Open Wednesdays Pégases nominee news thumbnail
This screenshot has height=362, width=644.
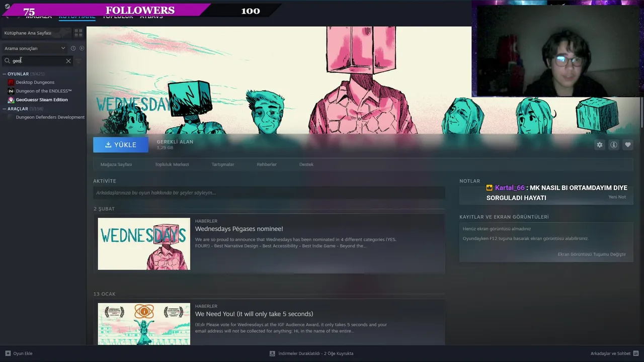[144, 244]
